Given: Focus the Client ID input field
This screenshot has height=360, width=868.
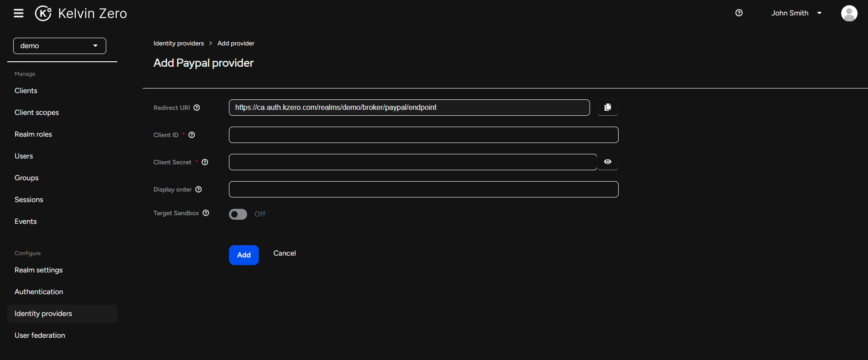Looking at the screenshot, I should 423,135.
